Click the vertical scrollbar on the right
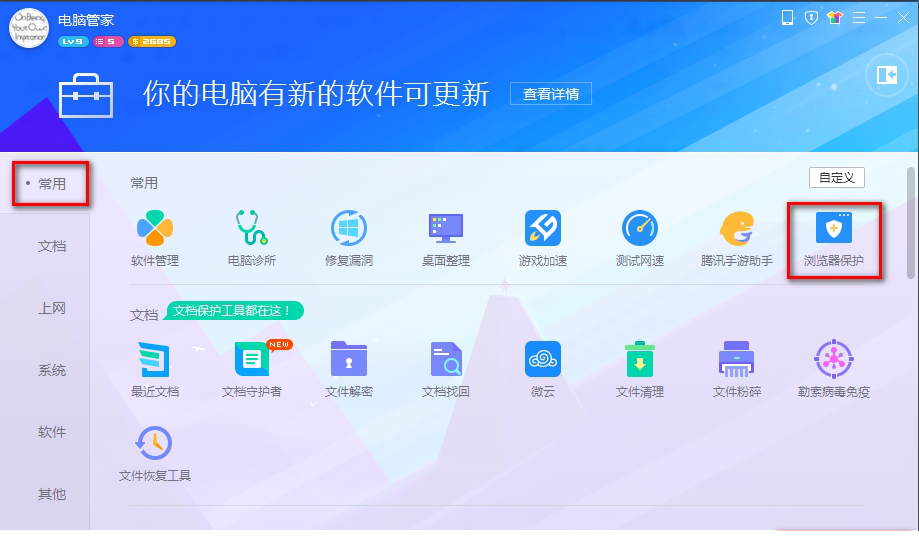919x552 pixels. click(x=910, y=222)
